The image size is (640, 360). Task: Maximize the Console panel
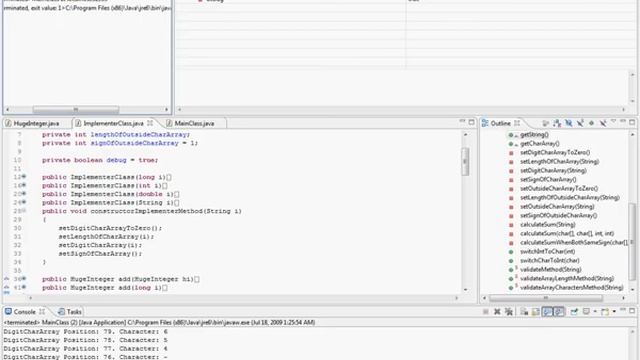632,311
